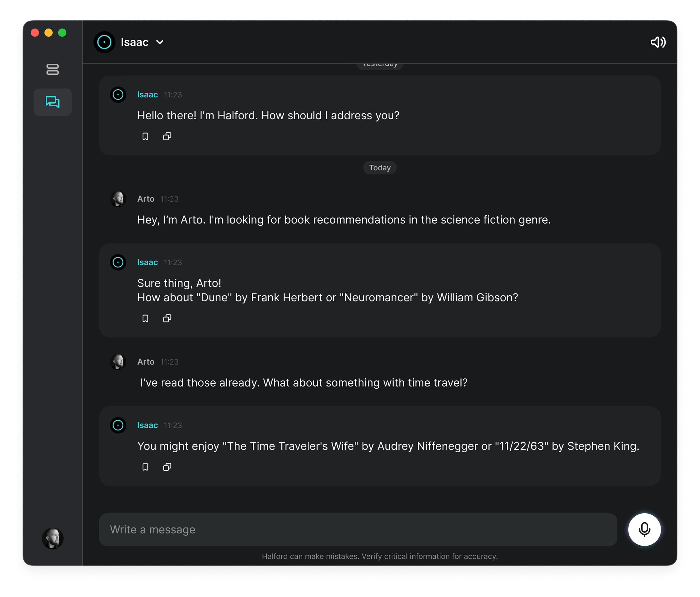Click Isaac's avatar on the Stephen King message
700x597 pixels.
point(118,425)
